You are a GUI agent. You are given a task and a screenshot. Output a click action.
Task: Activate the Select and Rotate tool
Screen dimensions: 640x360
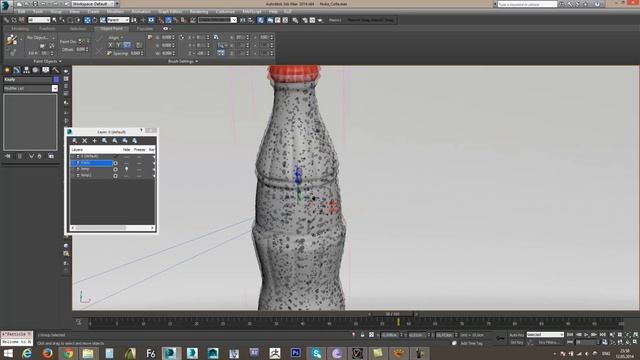click(x=95, y=20)
